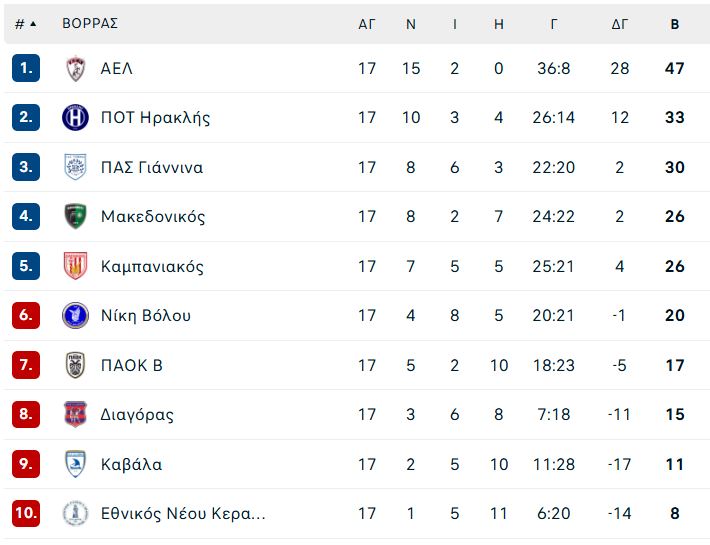Sort standings by the Β points header
The width and height of the screenshot is (710, 545).
click(x=675, y=24)
